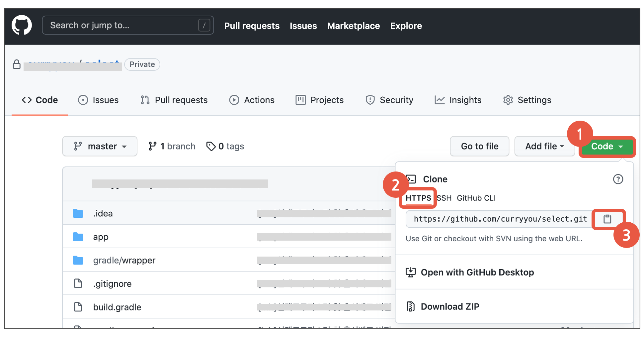Switch to the repository Issues tab
Viewport: 644px width, 337px height.
tap(98, 100)
